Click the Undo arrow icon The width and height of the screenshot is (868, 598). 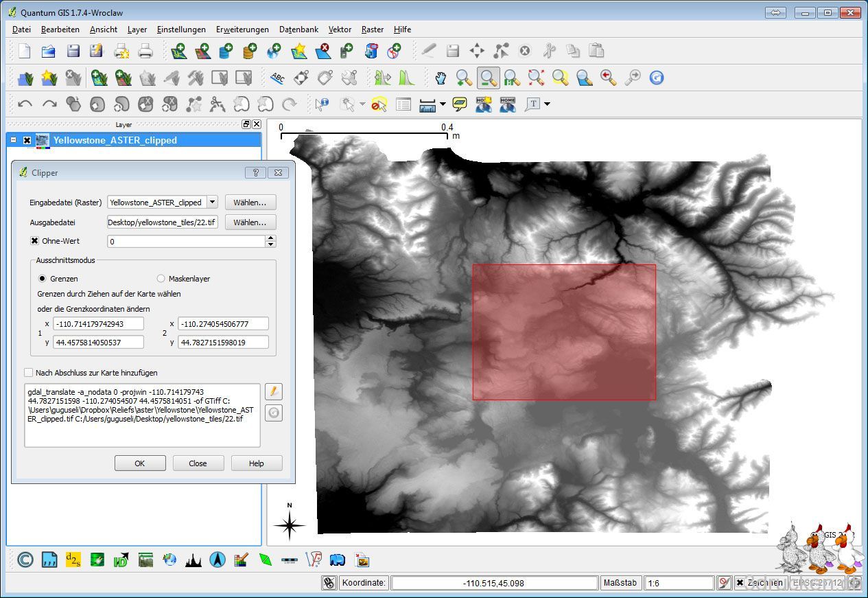(25, 104)
